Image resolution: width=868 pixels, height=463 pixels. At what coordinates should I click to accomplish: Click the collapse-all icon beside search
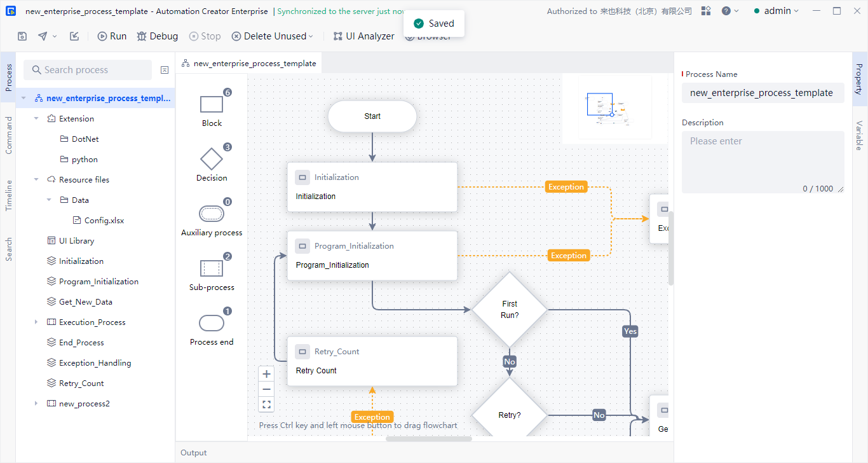165,70
